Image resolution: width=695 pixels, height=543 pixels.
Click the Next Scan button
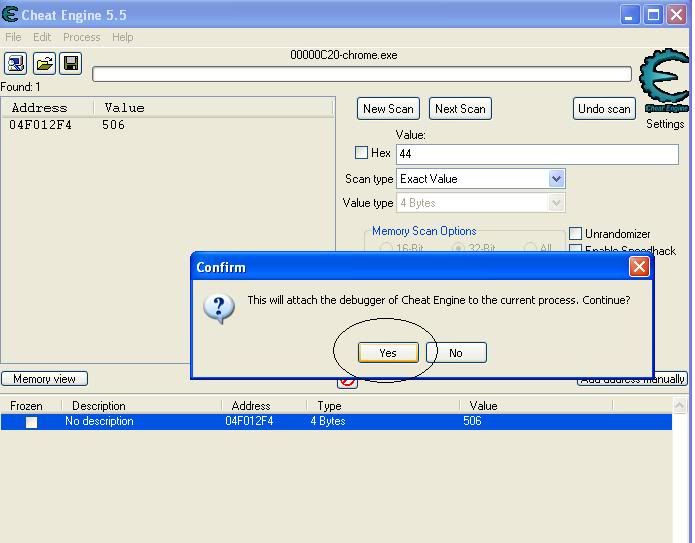tap(460, 109)
